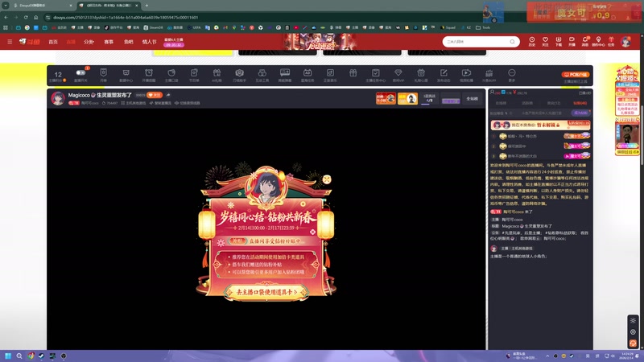Open the 数据中心 data center icon

[126, 72]
